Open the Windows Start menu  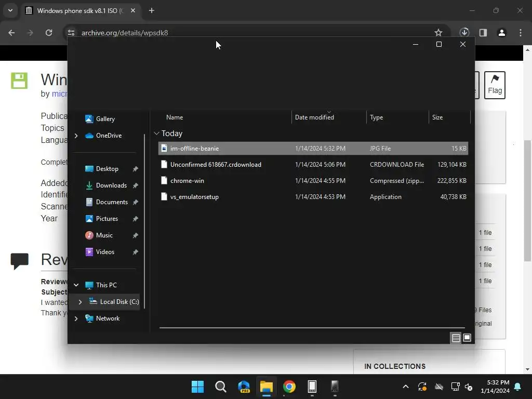[x=197, y=387]
